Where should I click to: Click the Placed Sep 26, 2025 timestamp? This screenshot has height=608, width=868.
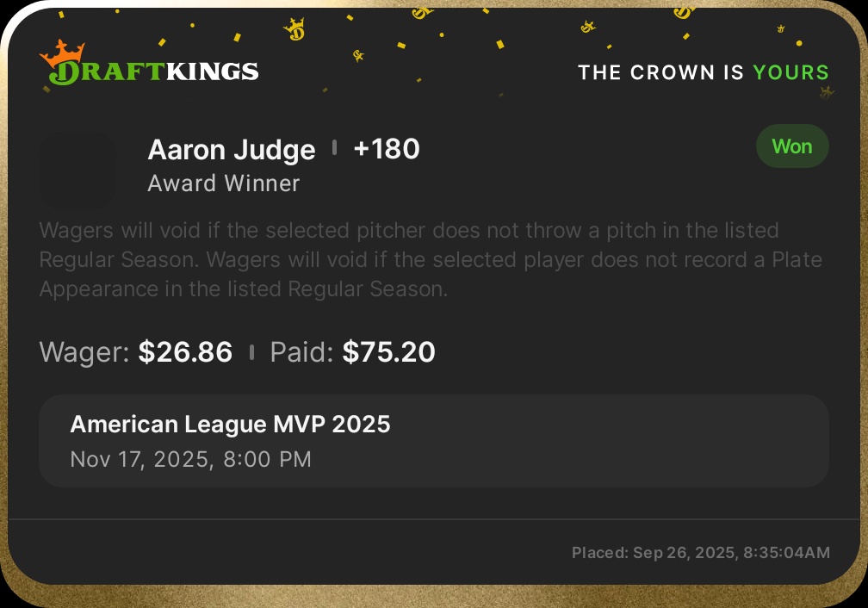(700, 553)
